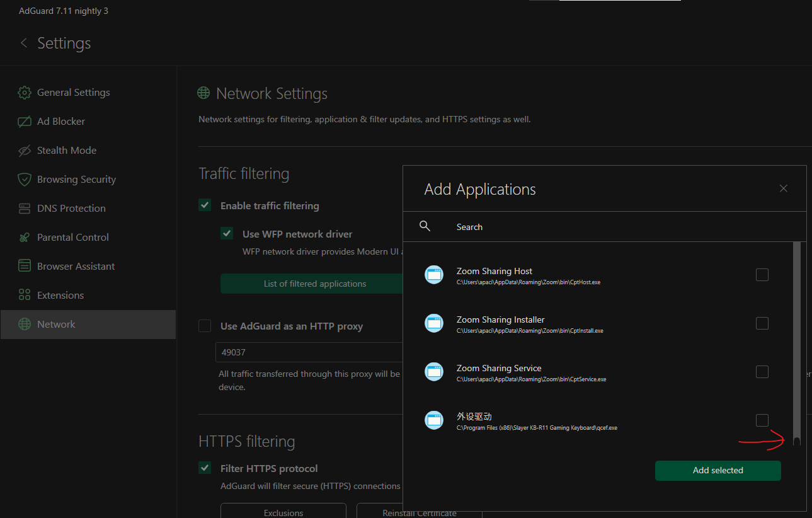Check the Zoom Sharing Service checkbox
Image resolution: width=812 pixels, height=518 pixels.
[x=762, y=371]
